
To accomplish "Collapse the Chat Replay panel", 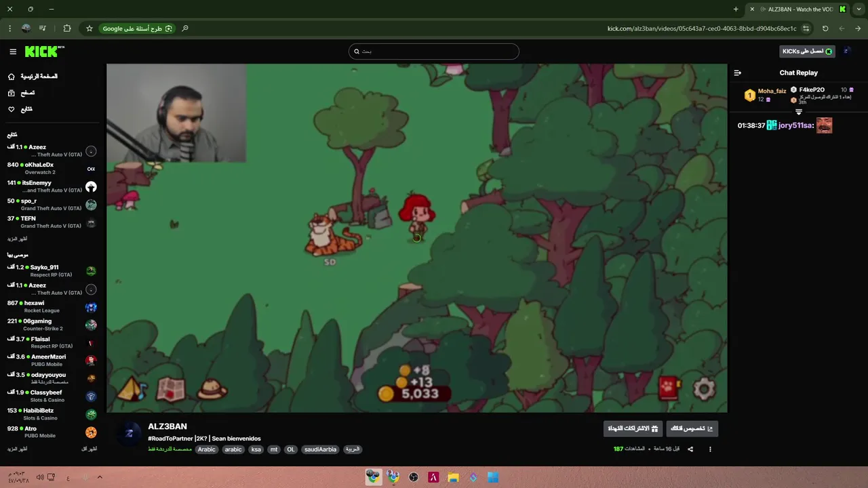I will (738, 73).
